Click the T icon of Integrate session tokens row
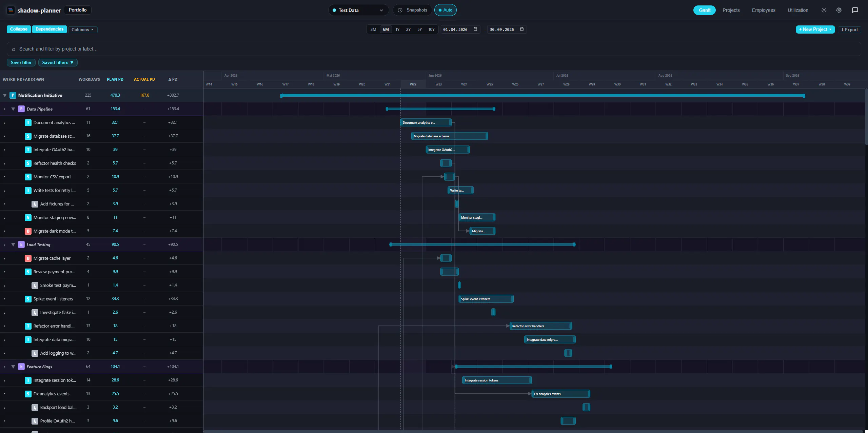 tap(28, 380)
